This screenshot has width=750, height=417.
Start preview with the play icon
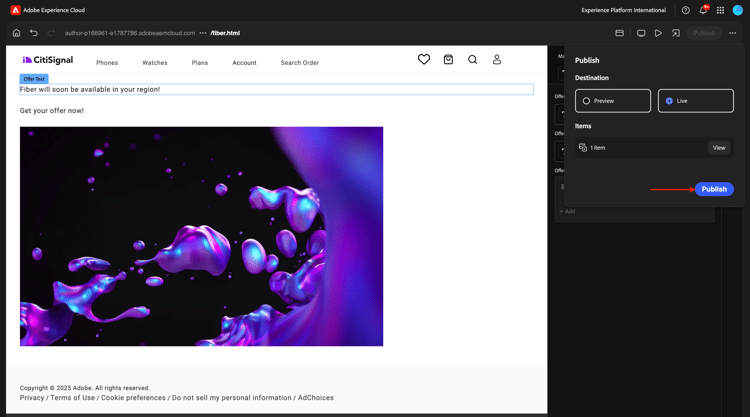[x=658, y=33]
